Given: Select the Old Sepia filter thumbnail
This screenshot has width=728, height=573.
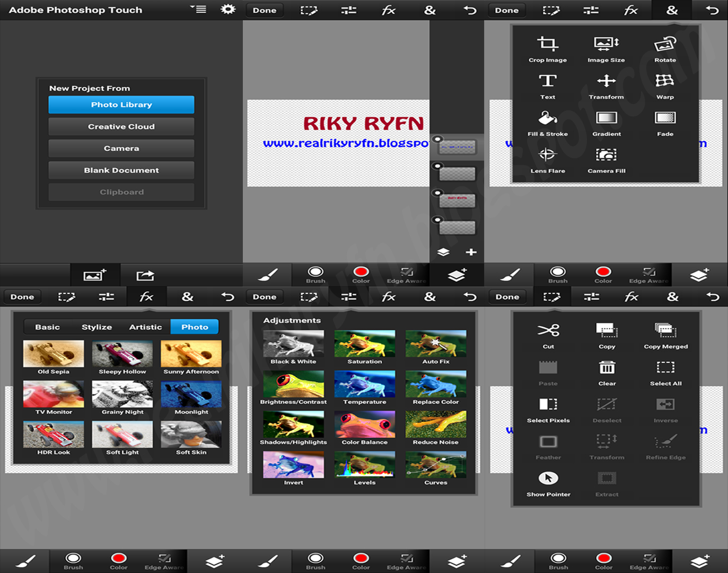Looking at the screenshot, I should 53,354.
